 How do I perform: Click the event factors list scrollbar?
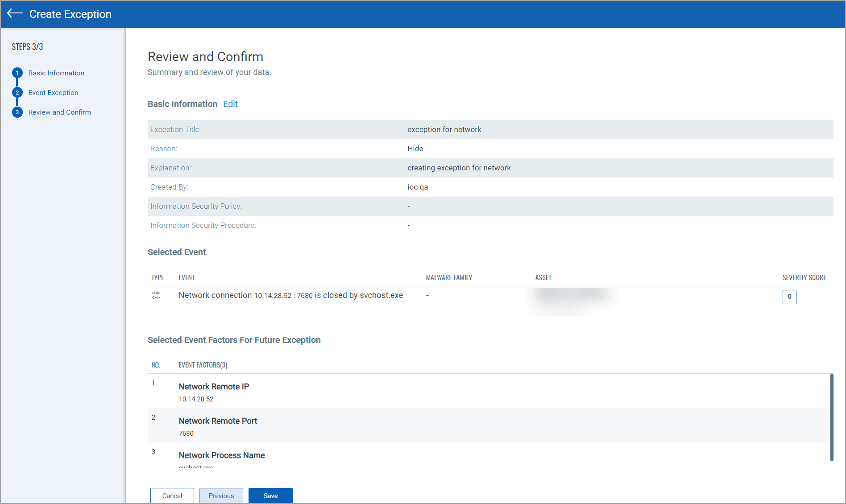(x=832, y=417)
